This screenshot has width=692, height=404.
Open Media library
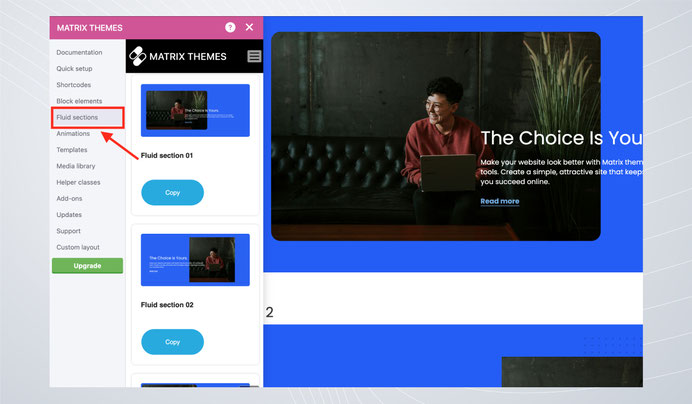[x=75, y=166]
